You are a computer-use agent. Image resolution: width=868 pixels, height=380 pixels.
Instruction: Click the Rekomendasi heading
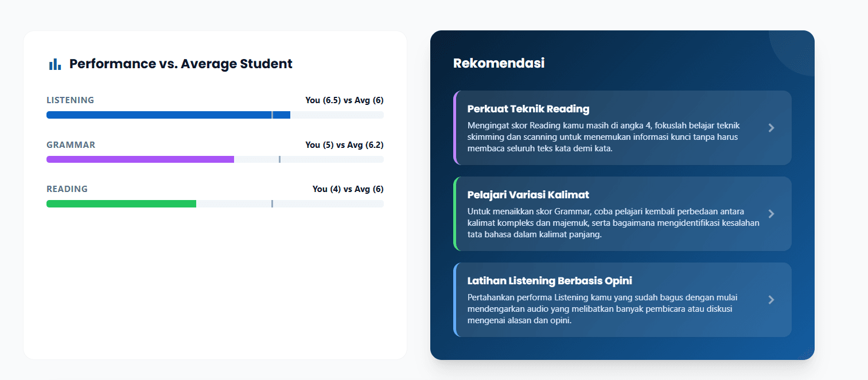point(499,63)
